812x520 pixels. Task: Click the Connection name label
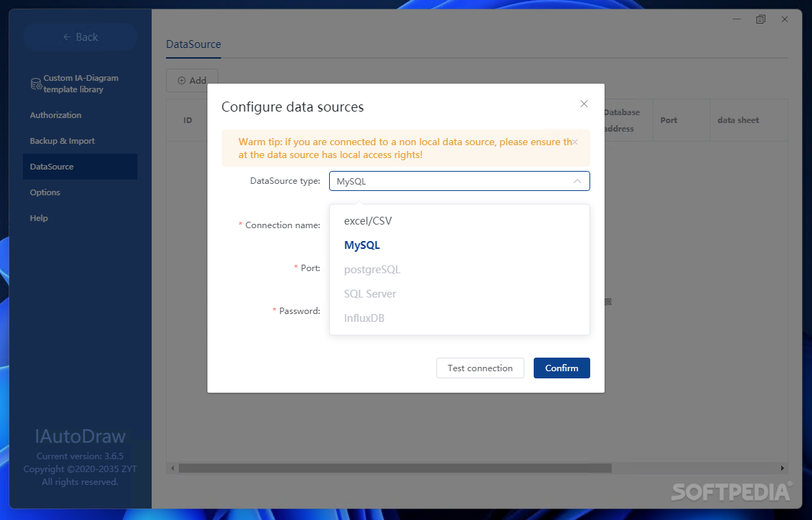tap(283, 225)
